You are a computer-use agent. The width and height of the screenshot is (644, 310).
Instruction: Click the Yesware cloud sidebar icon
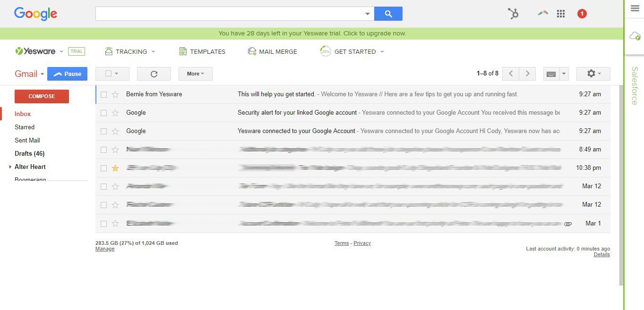pyautogui.click(x=635, y=36)
